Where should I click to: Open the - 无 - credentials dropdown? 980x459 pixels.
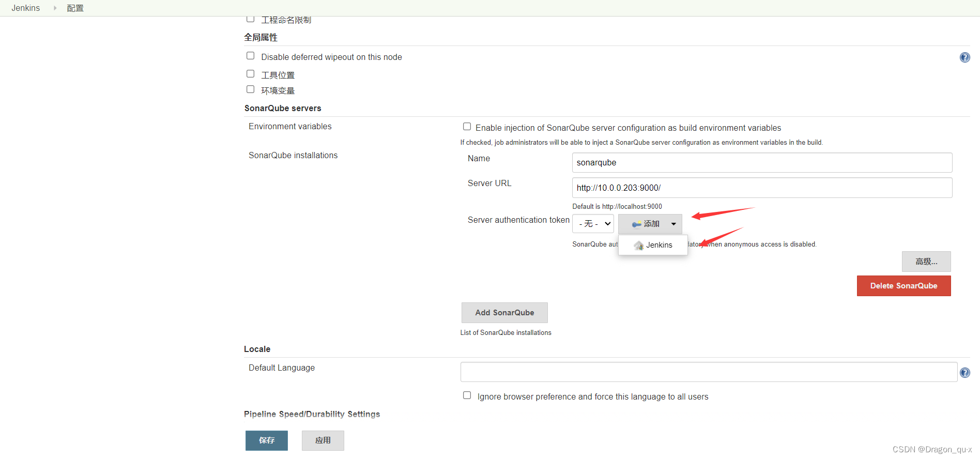(593, 224)
